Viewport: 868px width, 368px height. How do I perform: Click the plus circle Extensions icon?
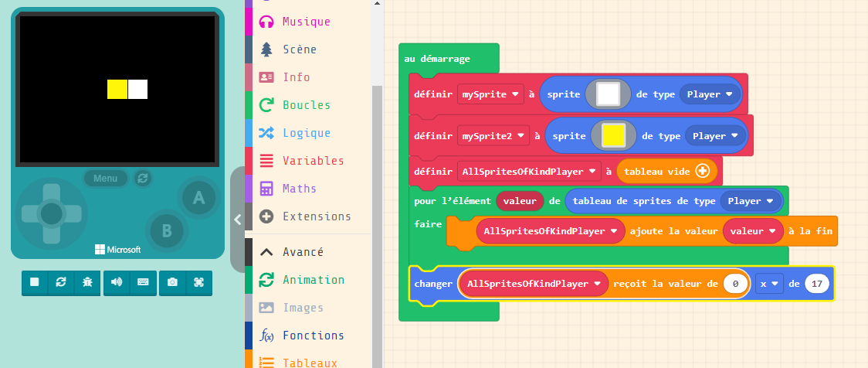(x=266, y=216)
